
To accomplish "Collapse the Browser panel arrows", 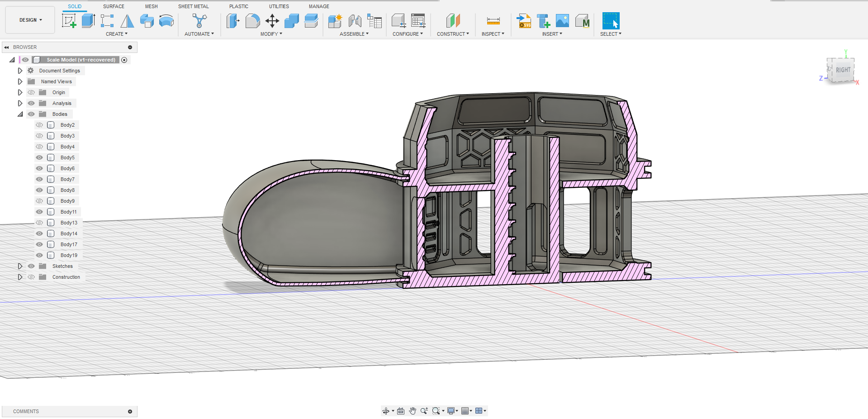I will [6, 47].
